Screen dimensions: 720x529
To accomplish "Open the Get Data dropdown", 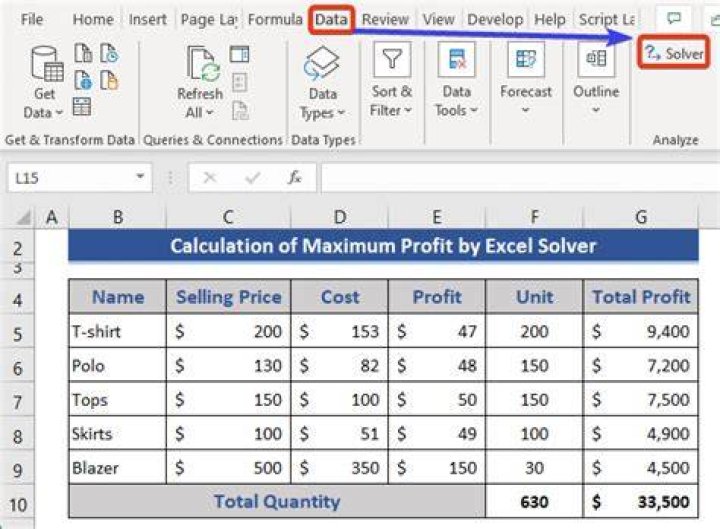I will (44, 83).
